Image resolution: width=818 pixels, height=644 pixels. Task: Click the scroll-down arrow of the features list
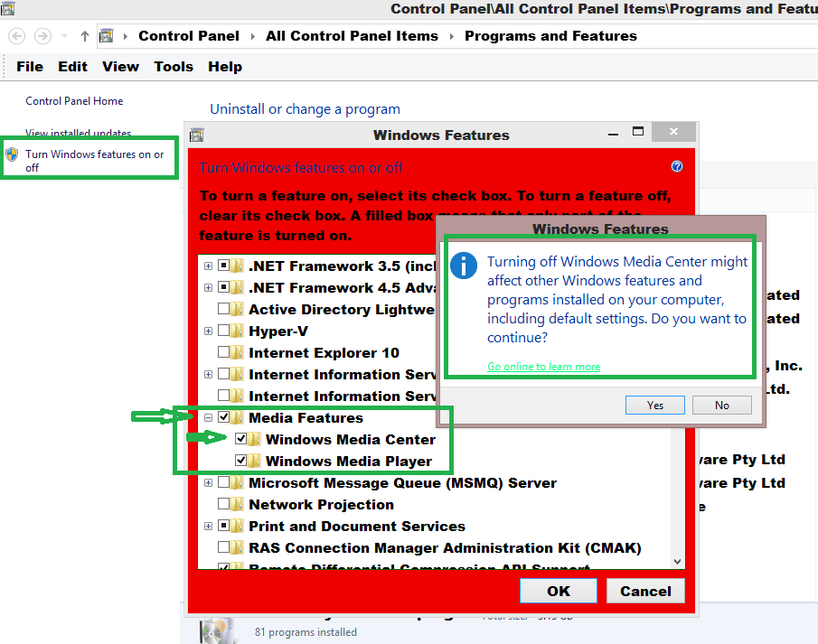click(x=677, y=562)
